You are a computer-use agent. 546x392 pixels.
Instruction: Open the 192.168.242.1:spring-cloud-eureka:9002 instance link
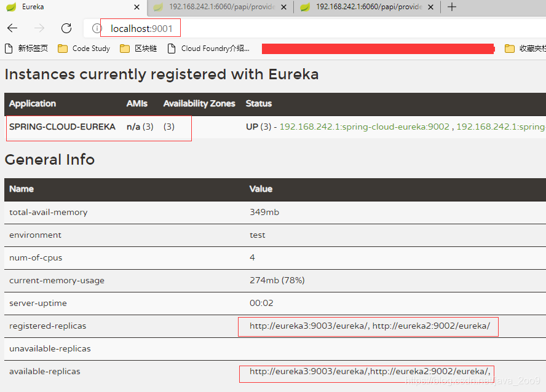tap(365, 127)
